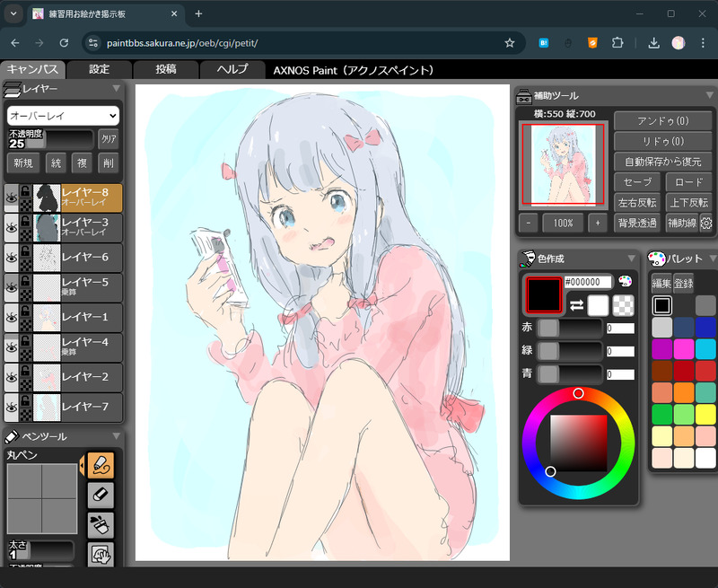The width and height of the screenshot is (718, 588).
Task: Toggle lock on レイヤー8
Action: point(26,190)
